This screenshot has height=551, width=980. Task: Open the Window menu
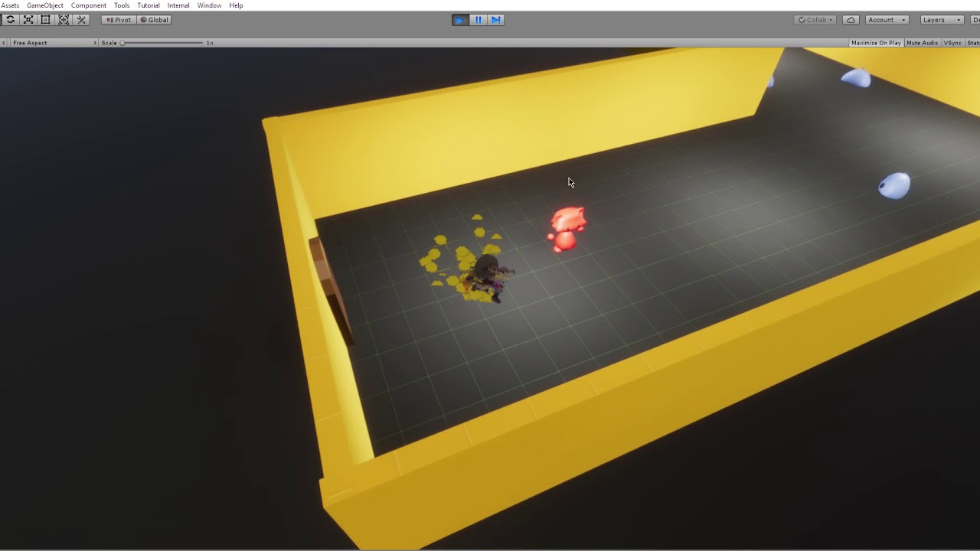[209, 5]
